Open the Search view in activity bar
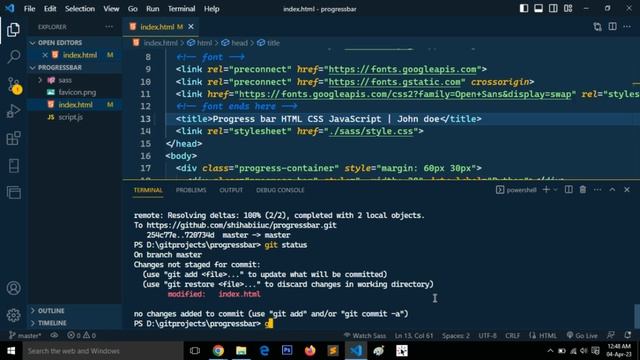The height and width of the screenshot is (360, 640). click(13, 57)
